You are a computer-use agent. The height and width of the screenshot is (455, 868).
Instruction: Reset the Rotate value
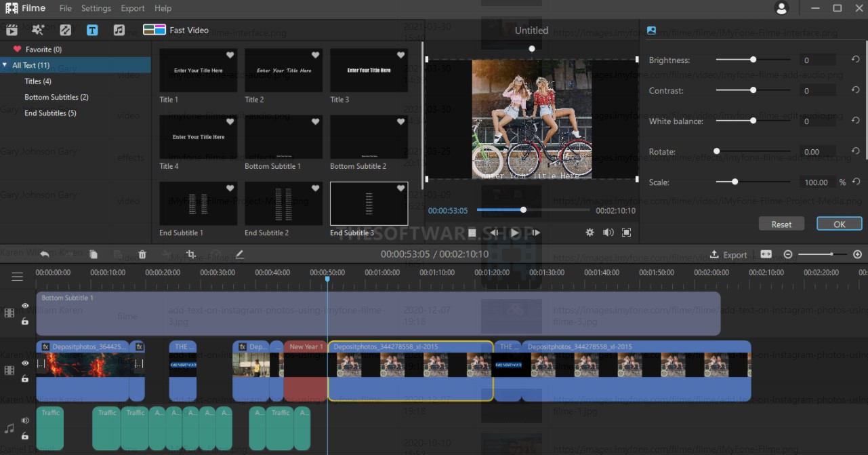[x=856, y=151]
